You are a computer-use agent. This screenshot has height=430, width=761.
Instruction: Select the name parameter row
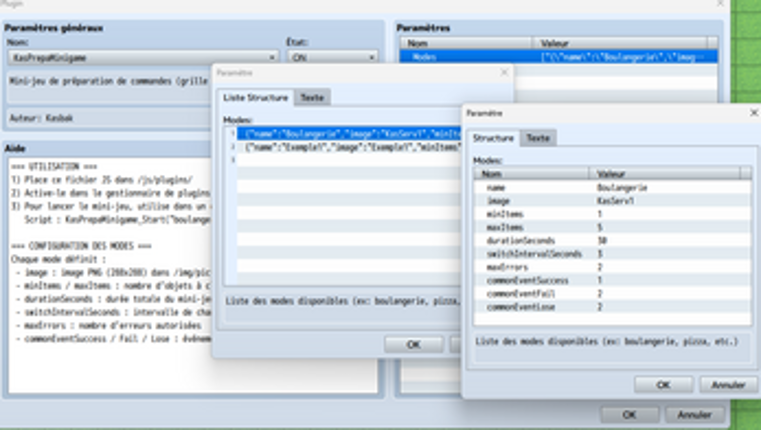[x=612, y=187]
